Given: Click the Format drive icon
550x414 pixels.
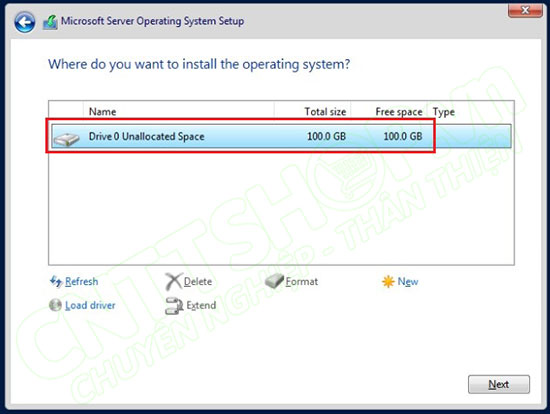Looking at the screenshot, I should tap(275, 281).
